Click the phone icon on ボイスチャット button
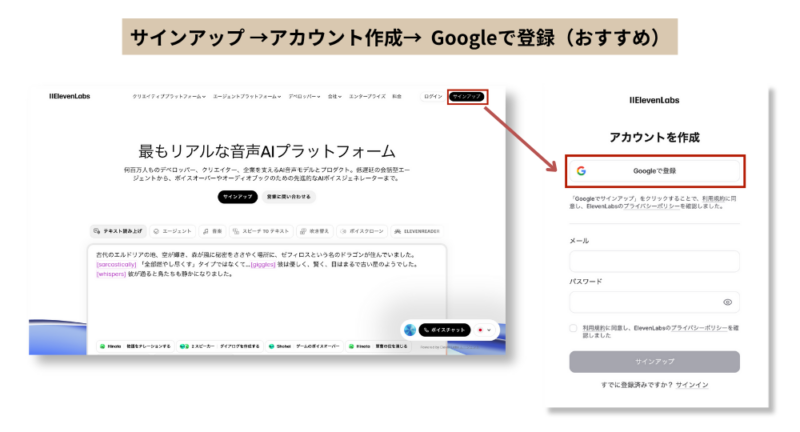The image size is (800, 432). pos(428,329)
